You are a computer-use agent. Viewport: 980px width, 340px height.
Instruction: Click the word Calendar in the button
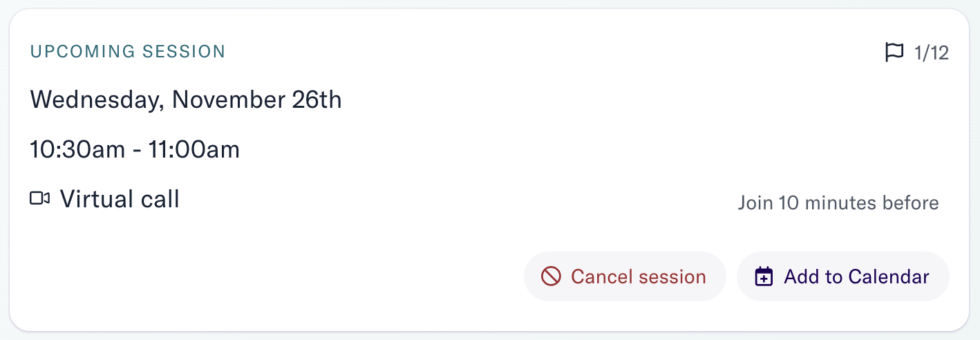889,277
